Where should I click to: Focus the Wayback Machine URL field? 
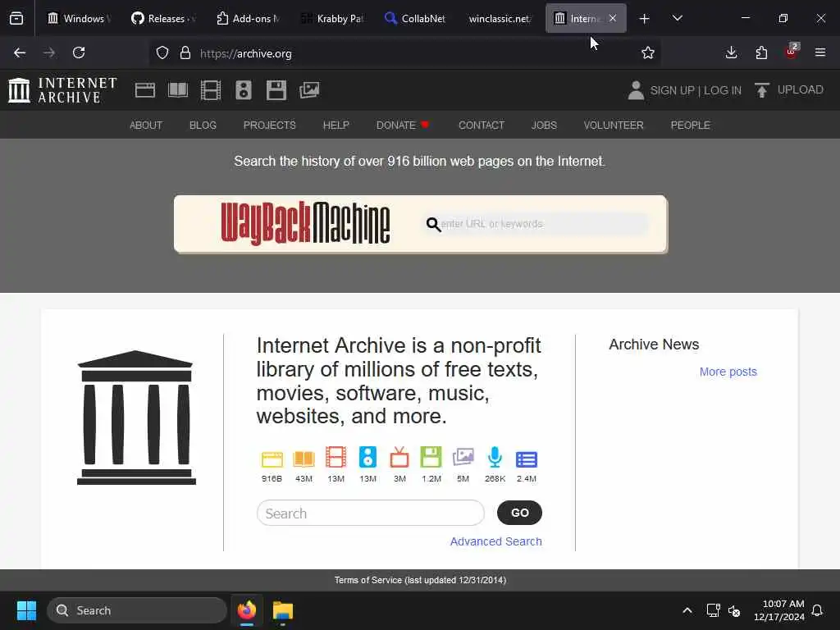point(536,224)
